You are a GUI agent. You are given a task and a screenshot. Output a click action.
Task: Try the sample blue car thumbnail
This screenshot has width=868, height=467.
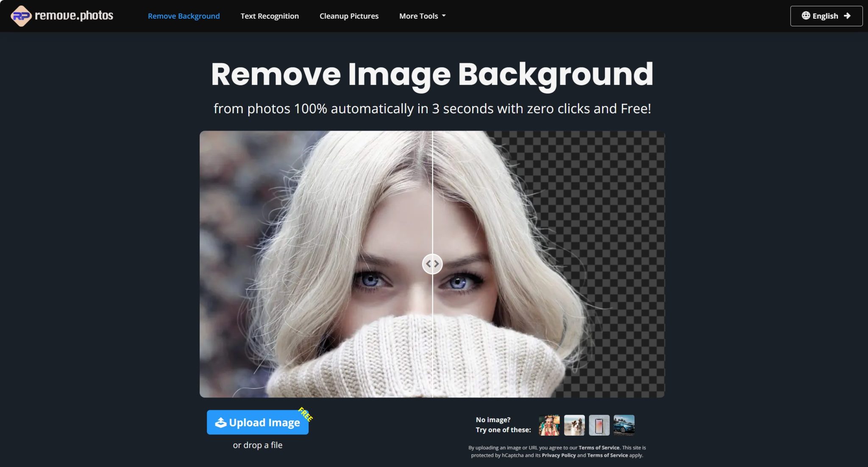pos(624,425)
